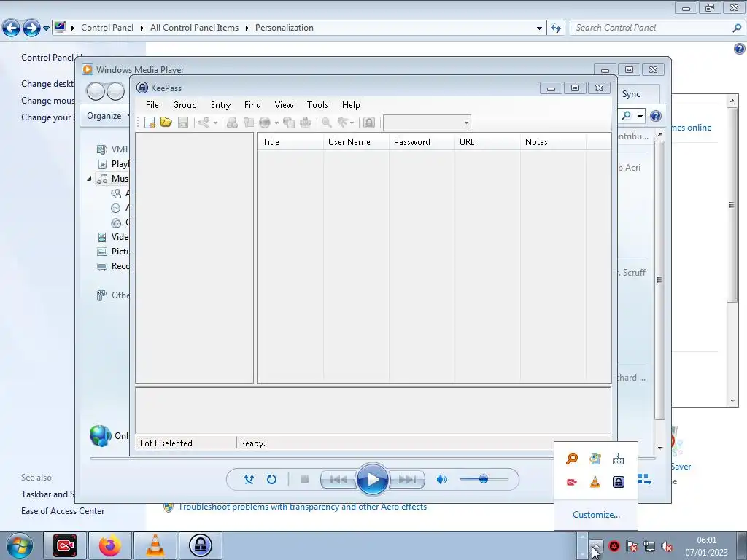
Task: Click the red camera recorder tray icon
Action: pyautogui.click(x=572, y=482)
